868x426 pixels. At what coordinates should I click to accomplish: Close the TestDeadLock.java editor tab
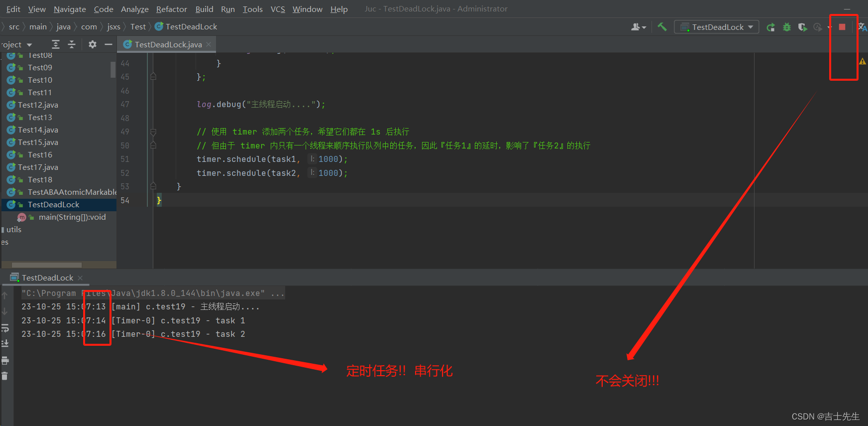(209, 44)
